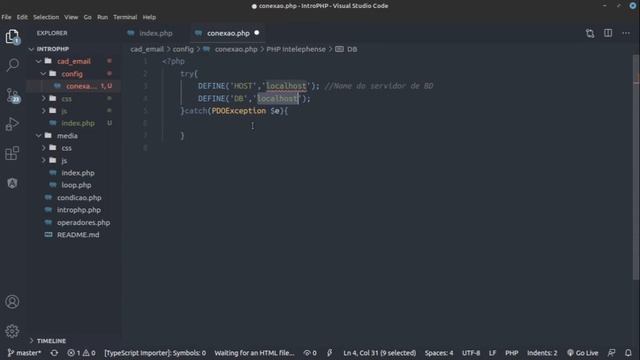Click the eye watch counter in status bar
The width and height of the screenshot is (640, 360).
click(310, 353)
